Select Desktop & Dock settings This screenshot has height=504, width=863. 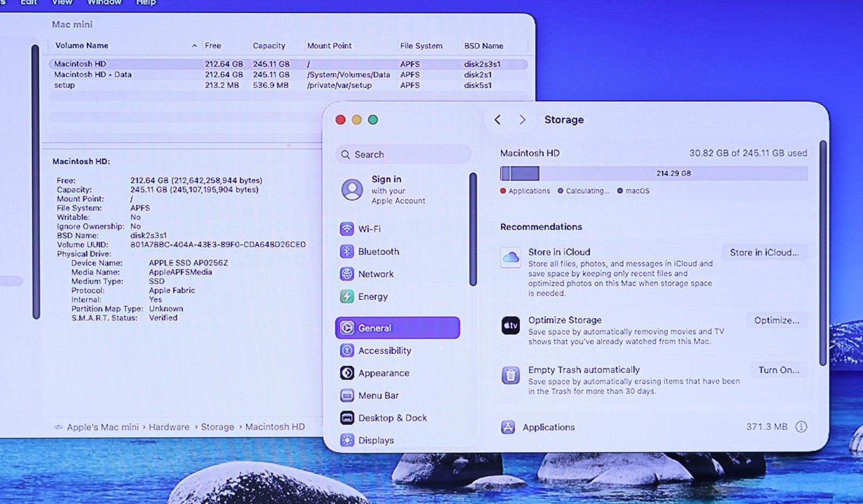point(392,418)
